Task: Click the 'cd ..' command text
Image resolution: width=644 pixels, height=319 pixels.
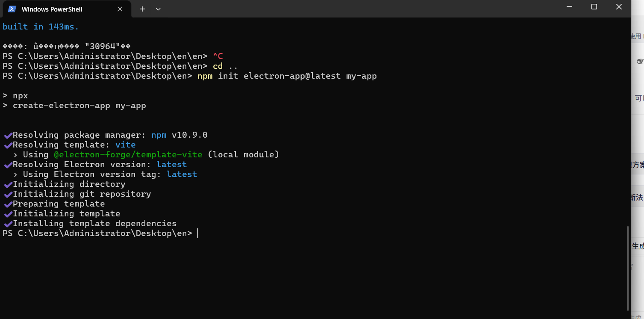Action: coord(225,66)
